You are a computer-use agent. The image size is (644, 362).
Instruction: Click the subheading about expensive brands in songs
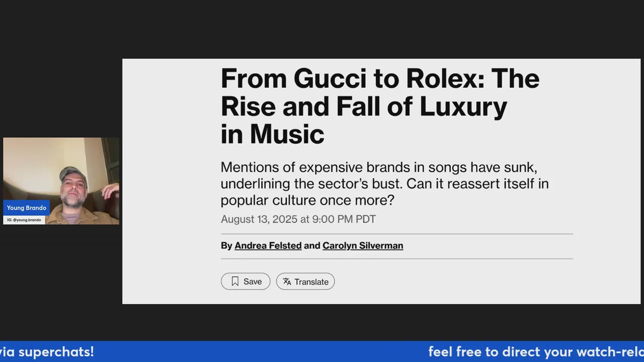click(384, 184)
